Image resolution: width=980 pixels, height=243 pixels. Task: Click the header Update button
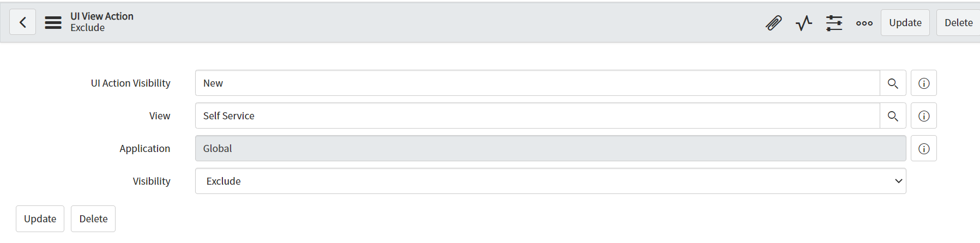(905, 23)
